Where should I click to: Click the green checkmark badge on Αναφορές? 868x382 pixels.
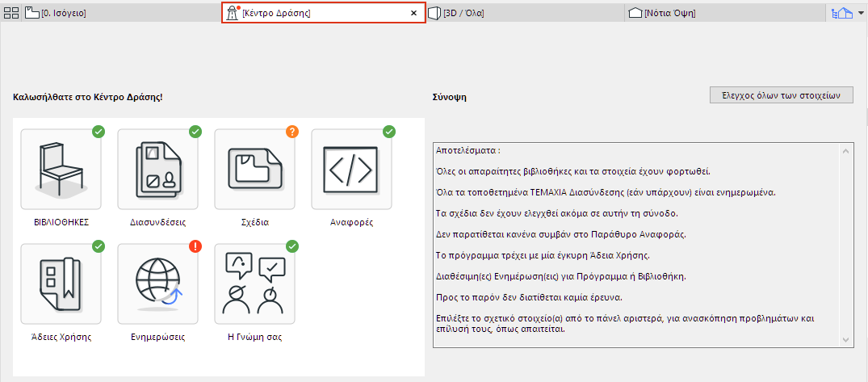[389, 132]
